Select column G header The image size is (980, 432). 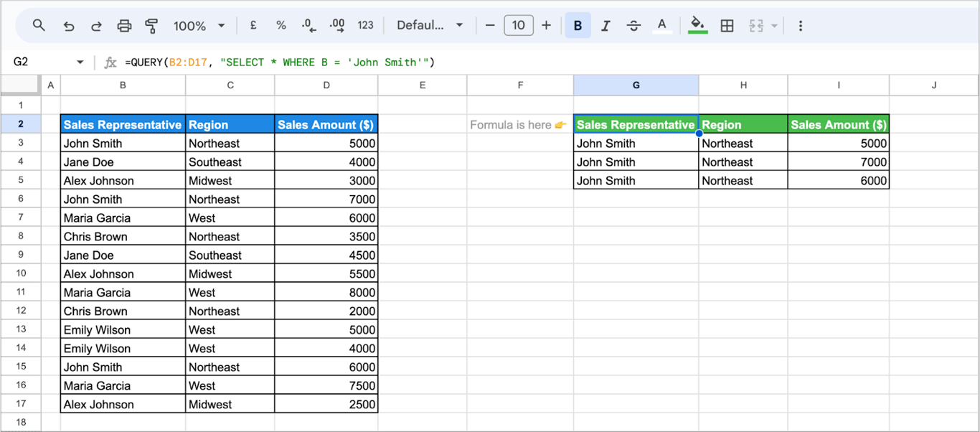[636, 85]
